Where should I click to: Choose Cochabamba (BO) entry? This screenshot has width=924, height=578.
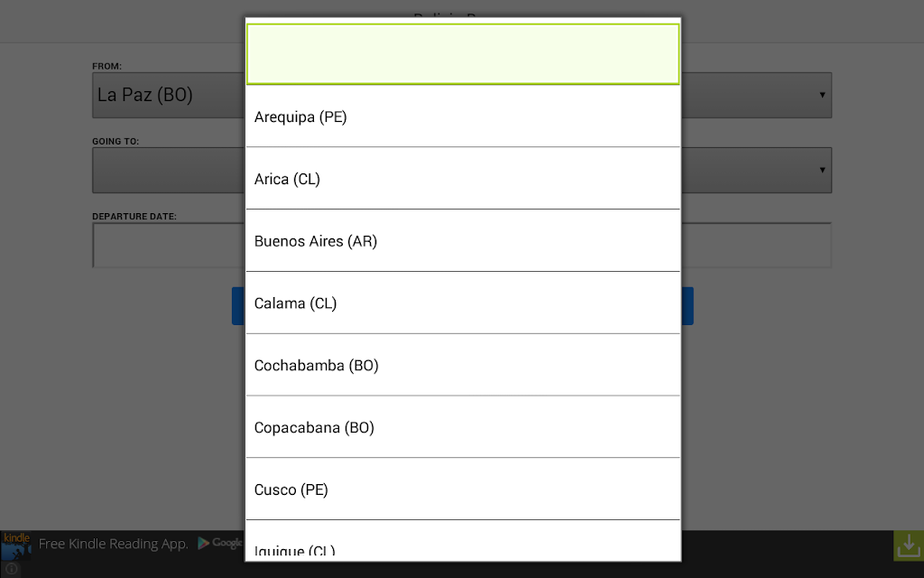(x=463, y=365)
